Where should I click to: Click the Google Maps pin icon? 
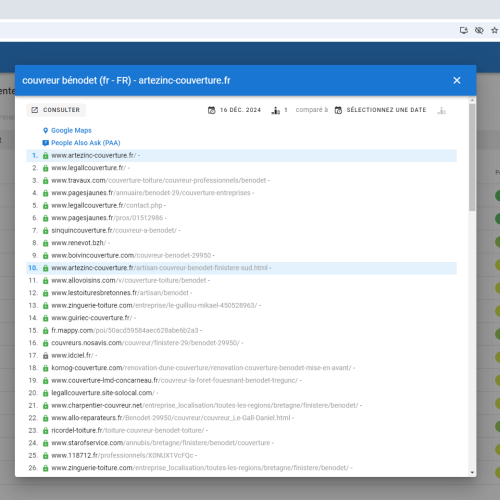46,130
